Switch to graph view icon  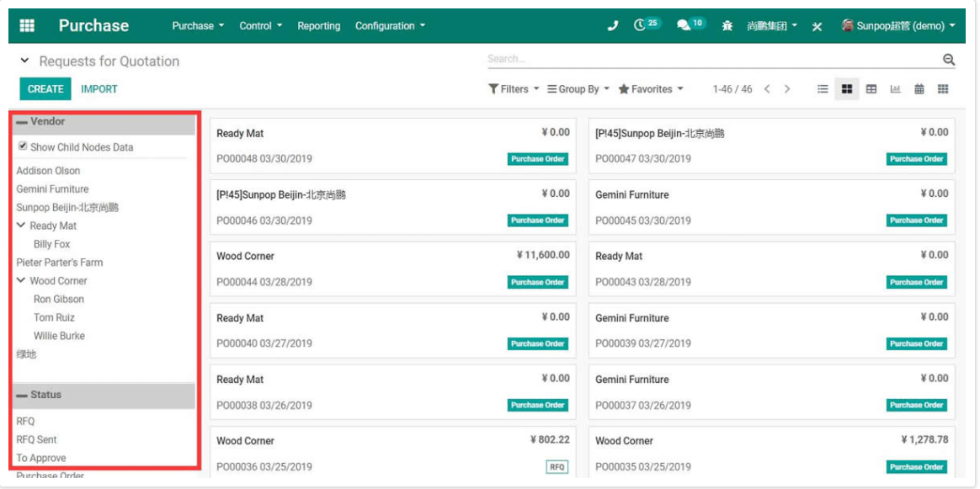tap(896, 89)
